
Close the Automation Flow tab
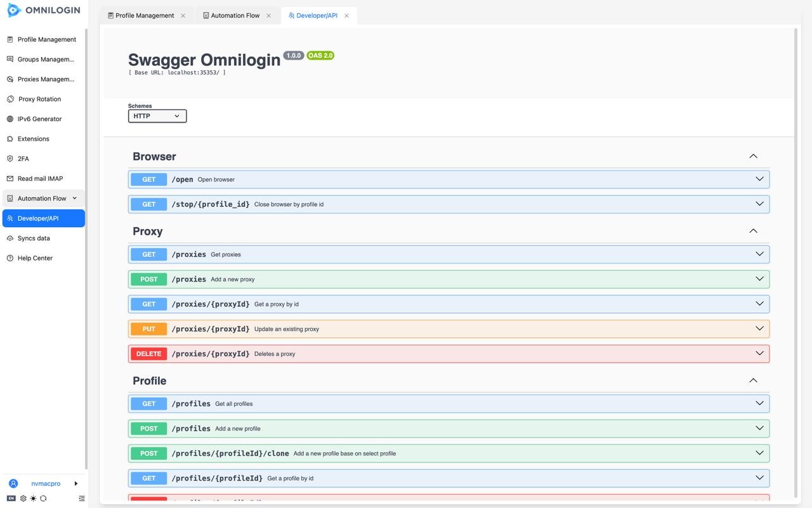click(x=268, y=16)
